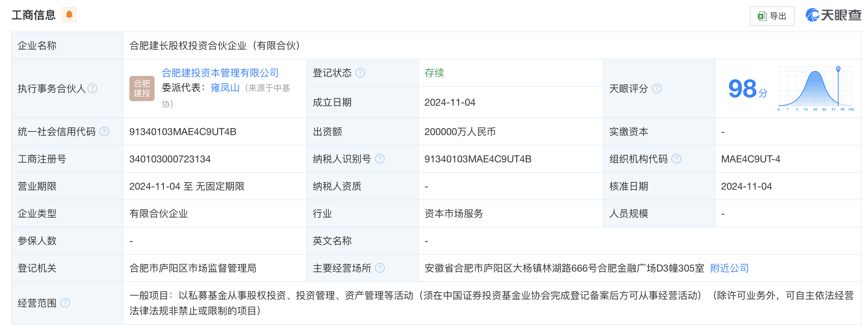
Task: Click the 工商信息 section heading
Action: pyautogui.click(x=34, y=15)
